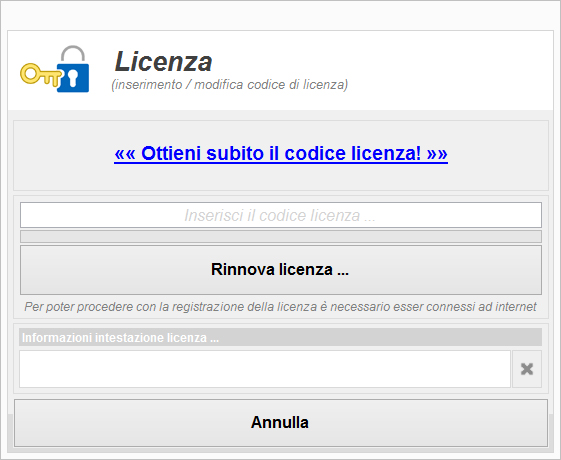The height and width of the screenshot is (460, 561).
Task: Click the yellow key icon
Action: tap(40, 75)
